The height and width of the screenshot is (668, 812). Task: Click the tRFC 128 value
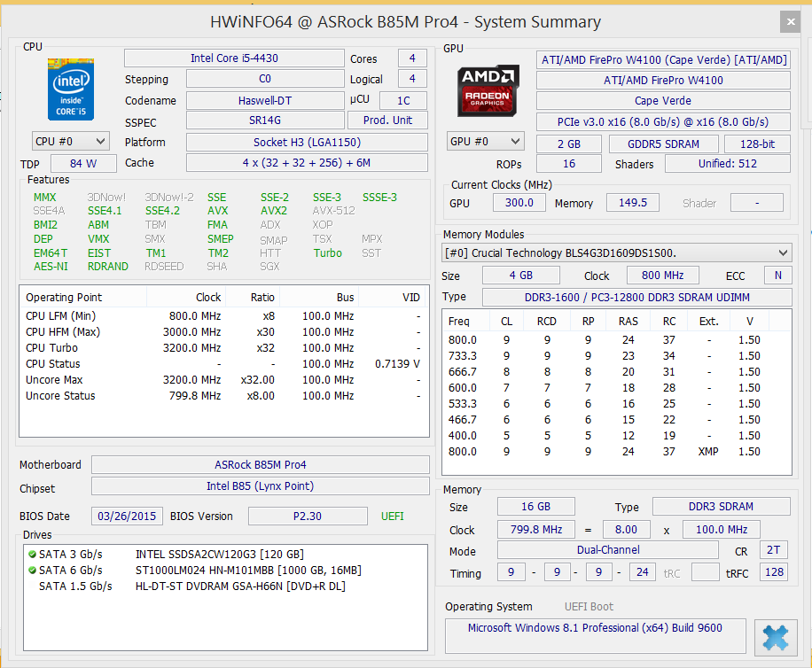tap(774, 572)
